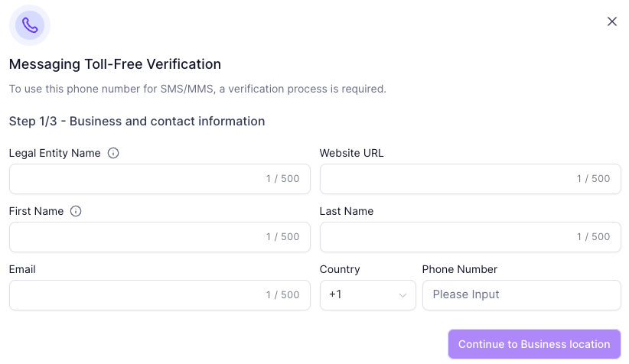The image size is (629, 364).
Task: Click the Phone Number 'Please Input' field
Action: 521,295
